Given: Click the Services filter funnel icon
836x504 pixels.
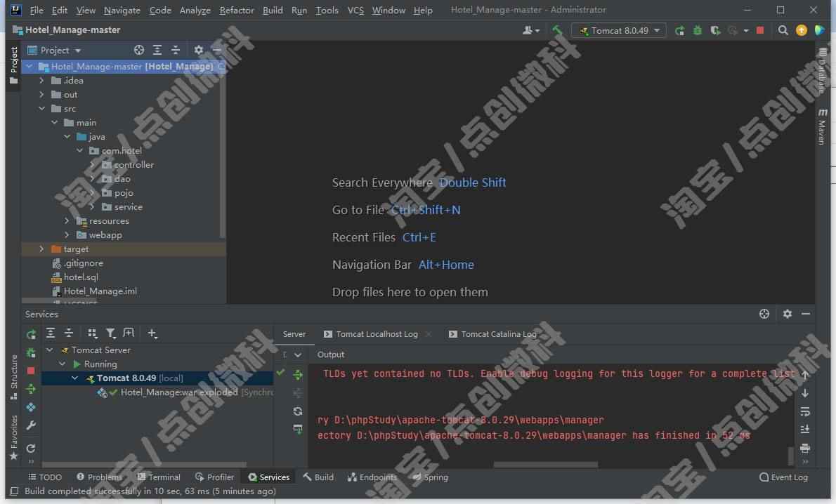Looking at the screenshot, I should (110, 333).
